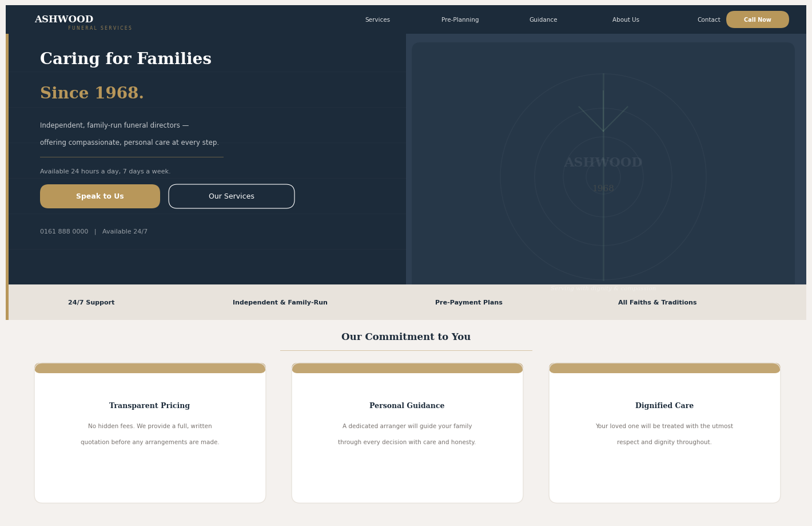The width and height of the screenshot is (812, 526).
Task: Click Available 24 hours a day text
Action: coord(105,172)
